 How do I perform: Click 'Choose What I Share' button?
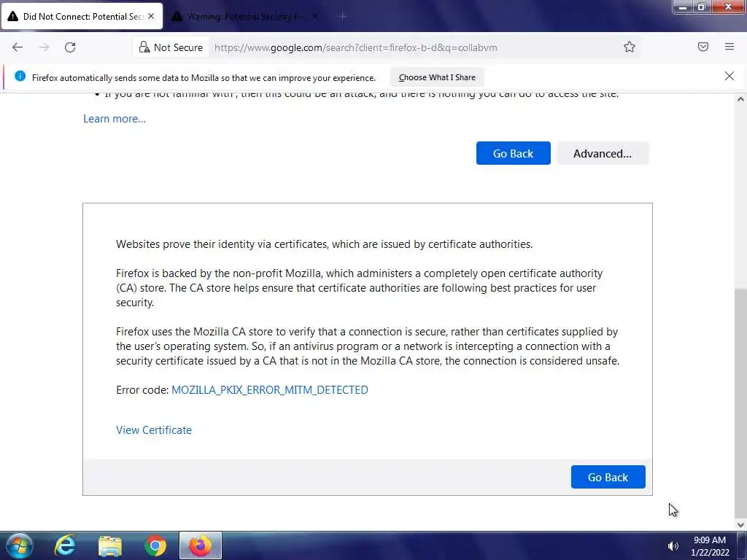437,77
